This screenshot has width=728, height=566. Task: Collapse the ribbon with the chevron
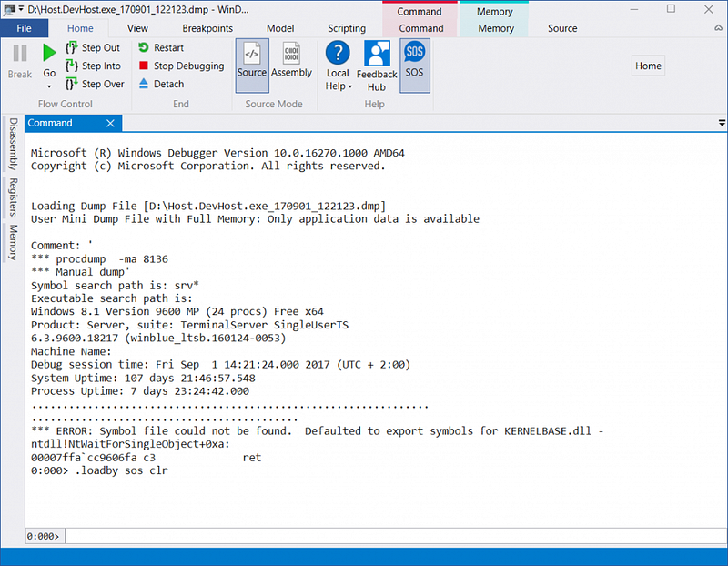718,28
